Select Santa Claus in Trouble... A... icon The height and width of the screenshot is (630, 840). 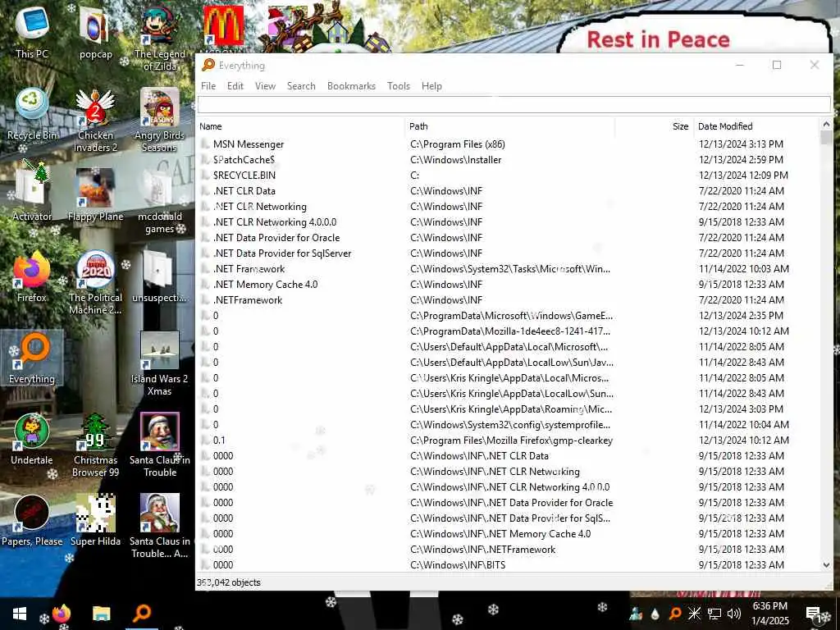(x=160, y=527)
